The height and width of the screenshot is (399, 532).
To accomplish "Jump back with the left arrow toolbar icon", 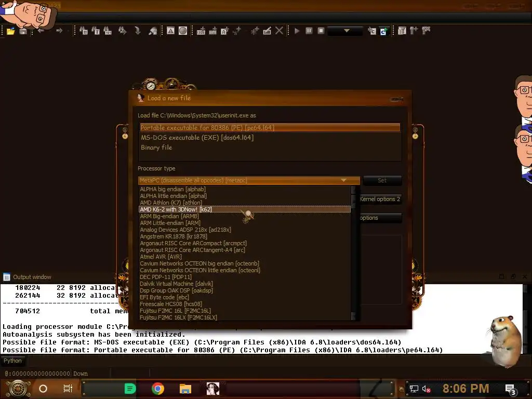I will (x=41, y=31).
